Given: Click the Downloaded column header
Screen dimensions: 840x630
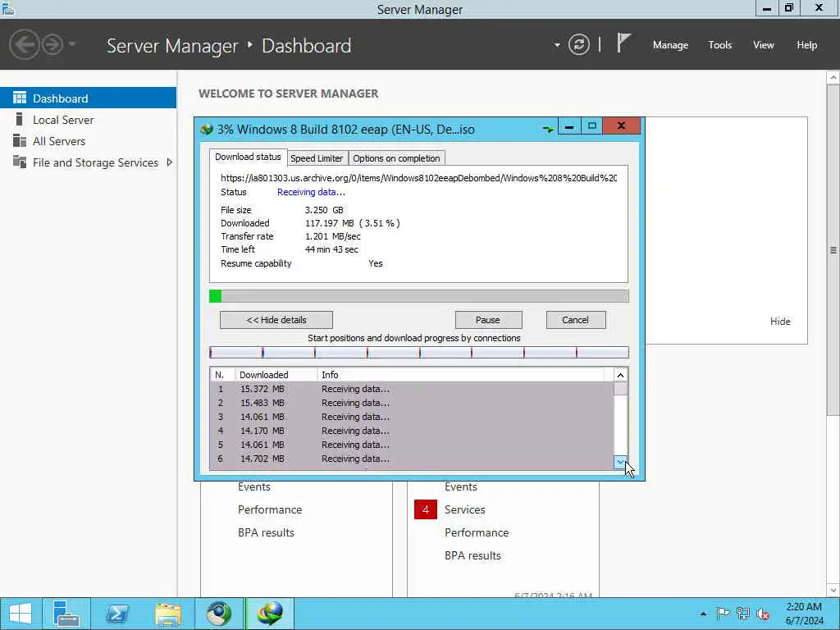Looking at the screenshot, I should click(x=276, y=374).
